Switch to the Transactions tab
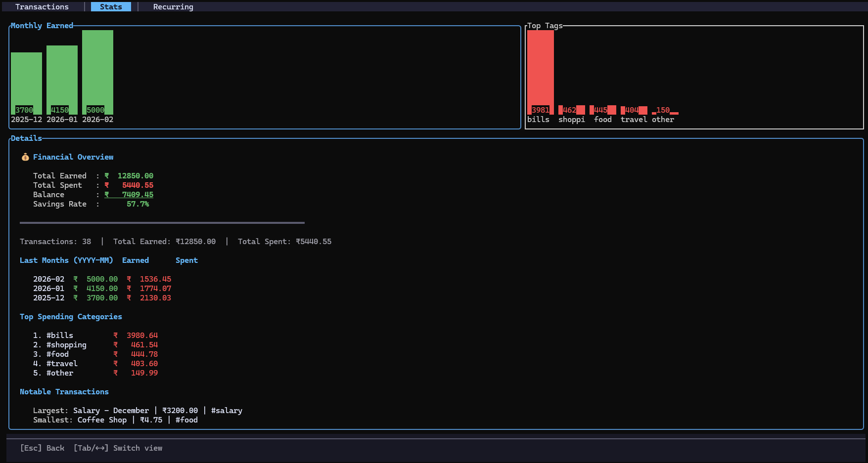Image resolution: width=868 pixels, height=463 pixels. tap(42, 7)
